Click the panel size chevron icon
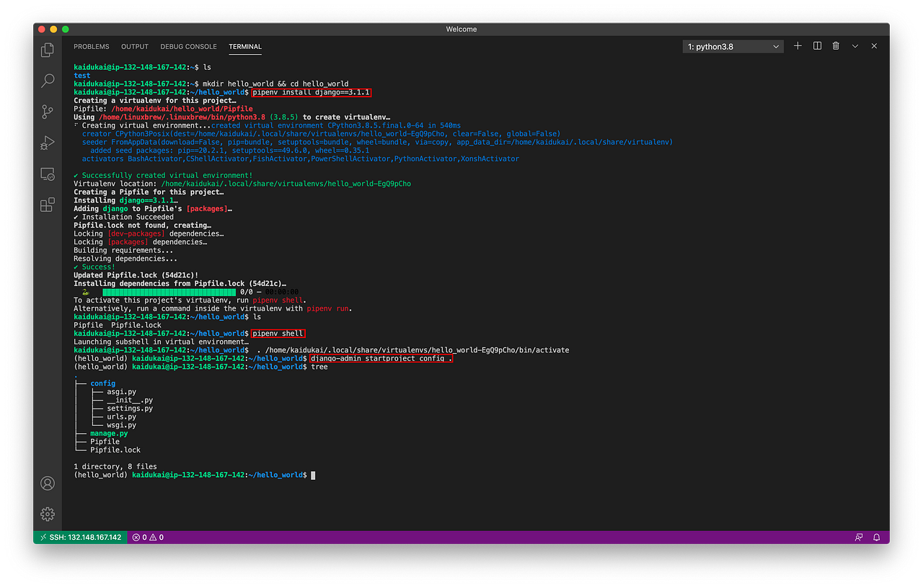Screen dimensions: 923x588 pyautogui.click(x=855, y=46)
